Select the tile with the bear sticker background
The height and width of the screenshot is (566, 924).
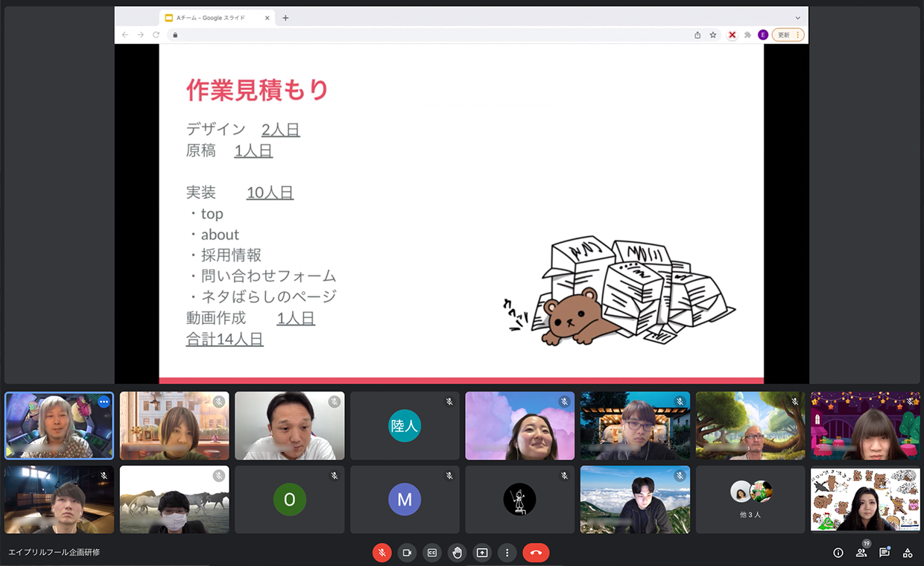point(865,500)
